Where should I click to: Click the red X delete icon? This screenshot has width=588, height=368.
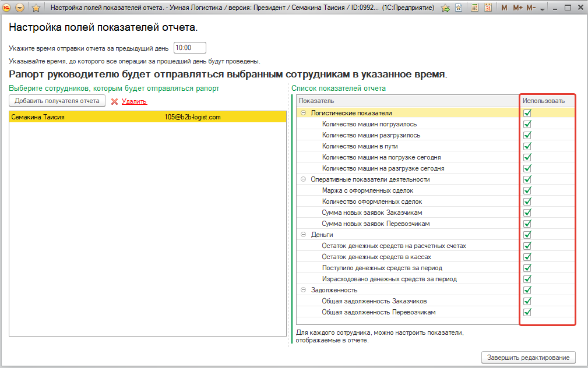coord(114,101)
